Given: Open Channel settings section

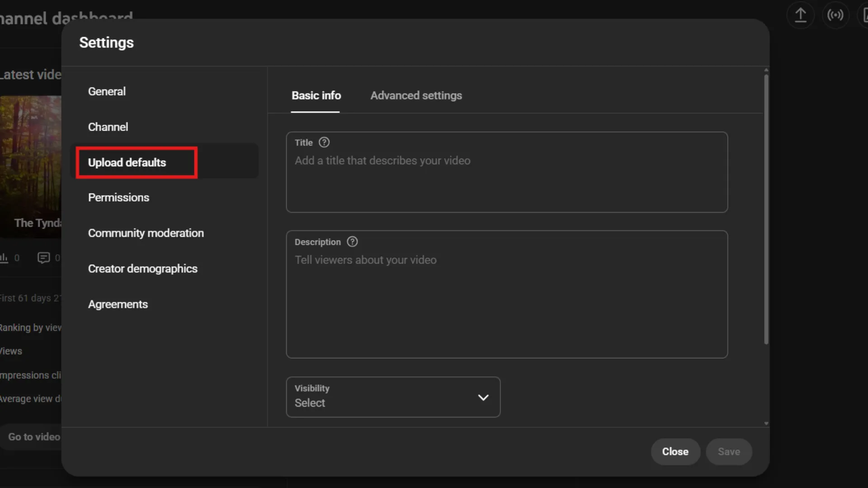Looking at the screenshot, I should tap(108, 127).
